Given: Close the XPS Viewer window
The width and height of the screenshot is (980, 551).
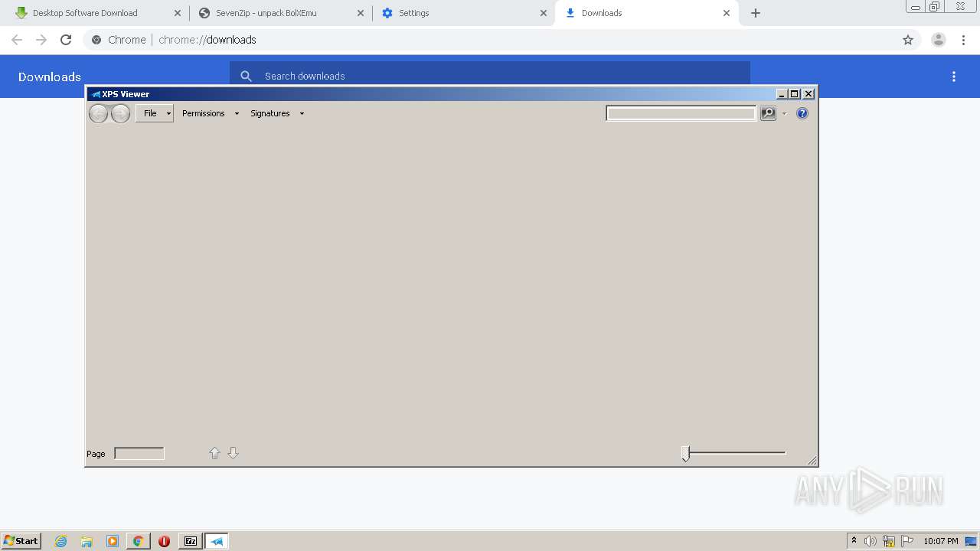Looking at the screenshot, I should pyautogui.click(x=808, y=94).
